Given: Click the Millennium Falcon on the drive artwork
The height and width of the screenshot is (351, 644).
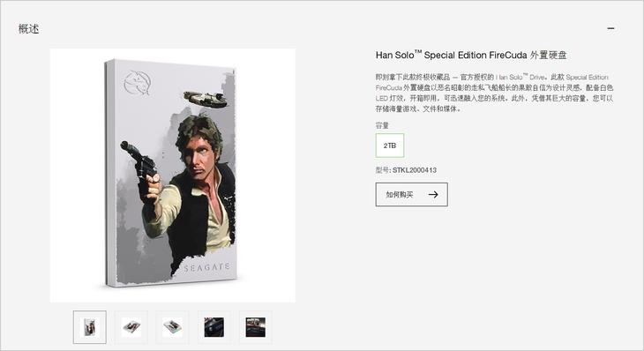Looking at the screenshot, I should (206, 99).
